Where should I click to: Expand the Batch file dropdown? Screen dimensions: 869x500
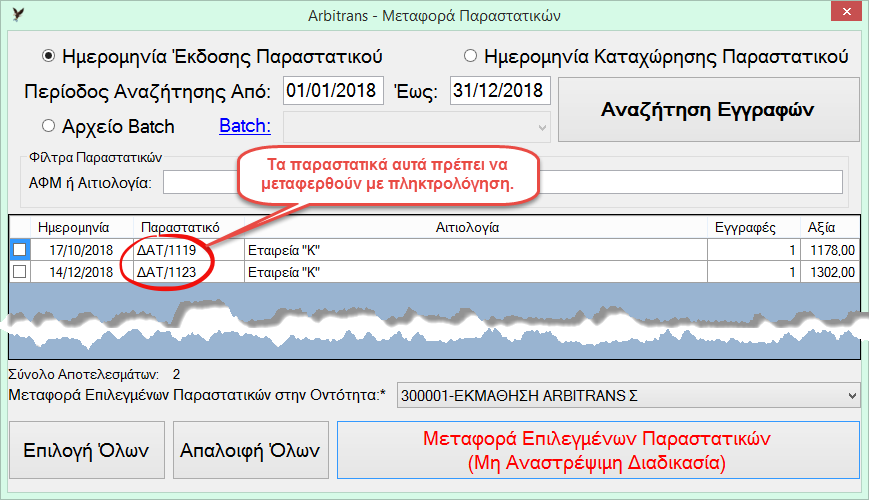[417, 127]
